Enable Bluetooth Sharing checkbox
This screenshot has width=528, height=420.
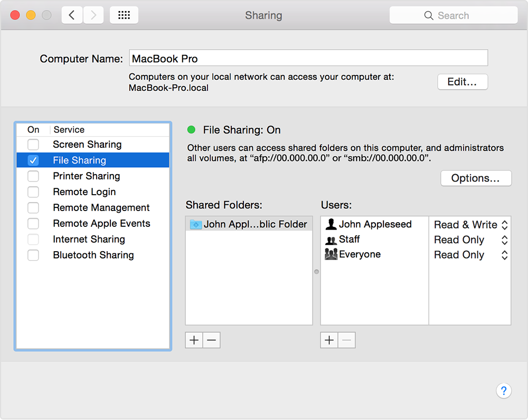click(33, 255)
